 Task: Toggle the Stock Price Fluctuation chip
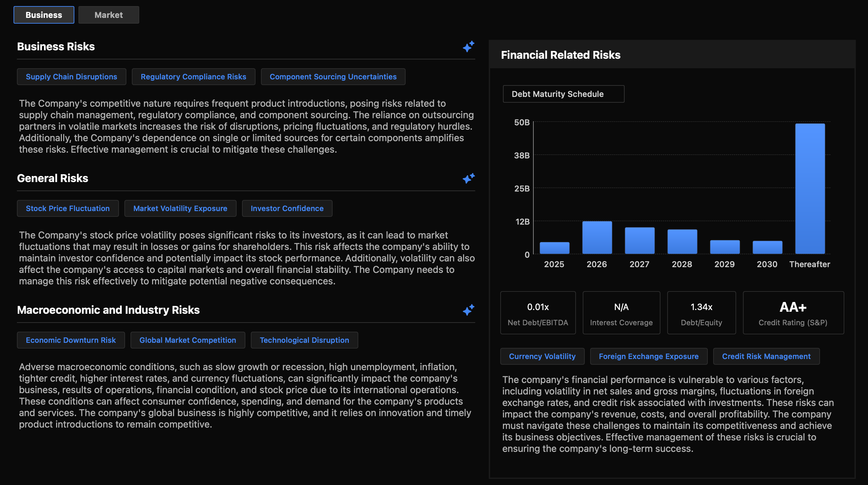pyautogui.click(x=68, y=208)
